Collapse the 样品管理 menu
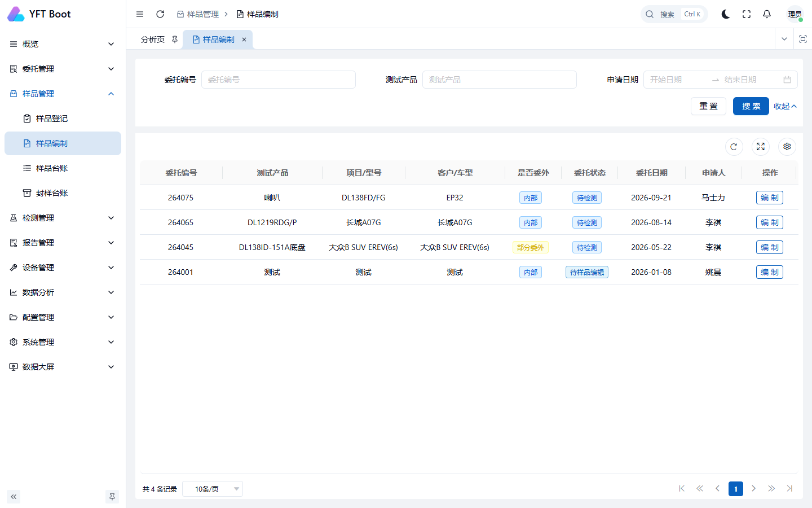Image resolution: width=812 pixels, height=508 pixels. pyautogui.click(x=63, y=94)
